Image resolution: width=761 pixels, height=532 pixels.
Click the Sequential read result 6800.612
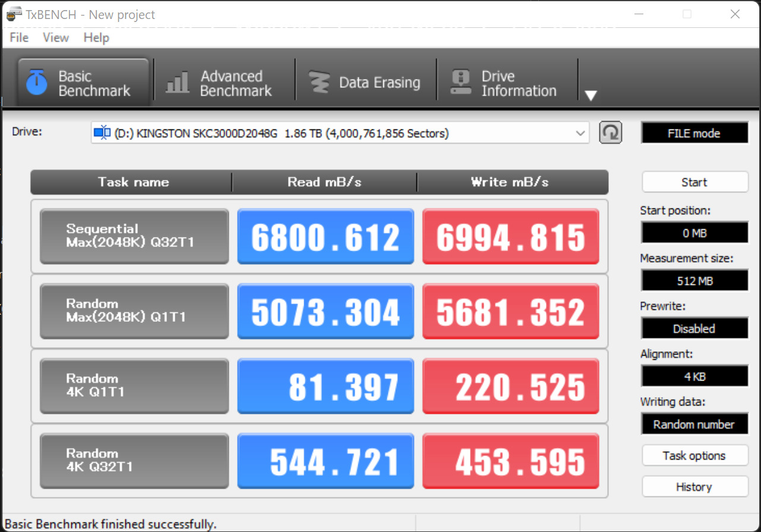click(x=326, y=236)
